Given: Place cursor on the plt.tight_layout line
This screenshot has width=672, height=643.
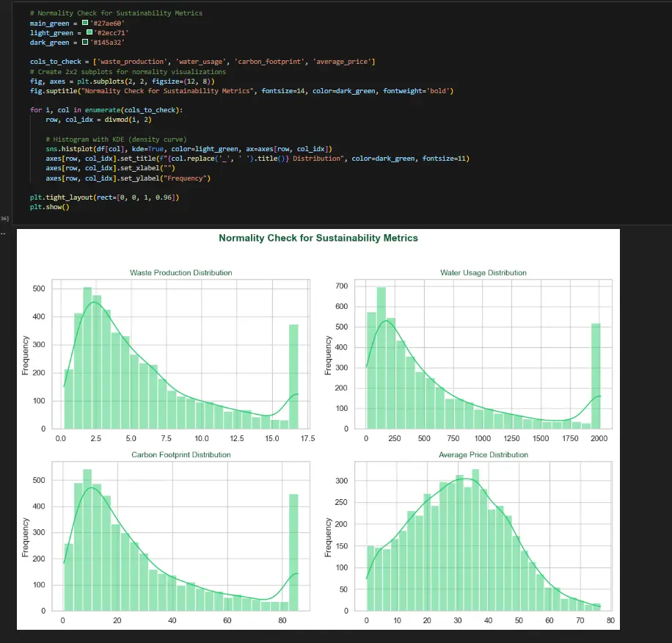Looking at the screenshot, I should point(105,197).
